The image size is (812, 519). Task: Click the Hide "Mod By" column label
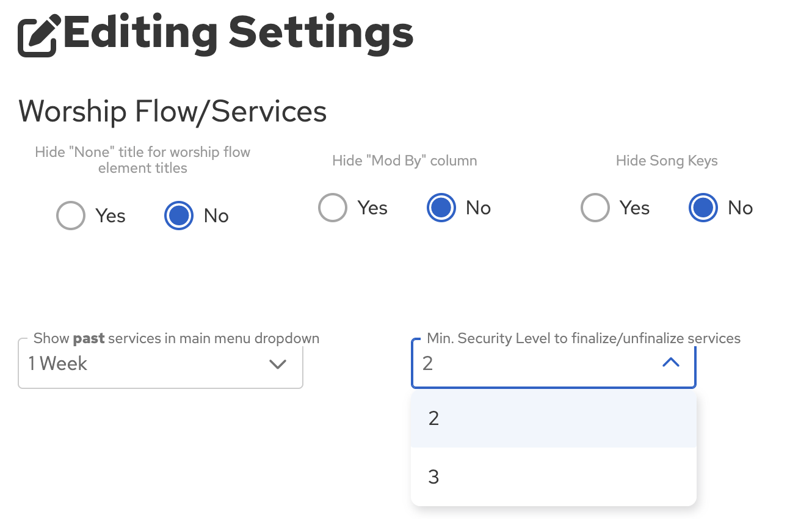(405, 161)
